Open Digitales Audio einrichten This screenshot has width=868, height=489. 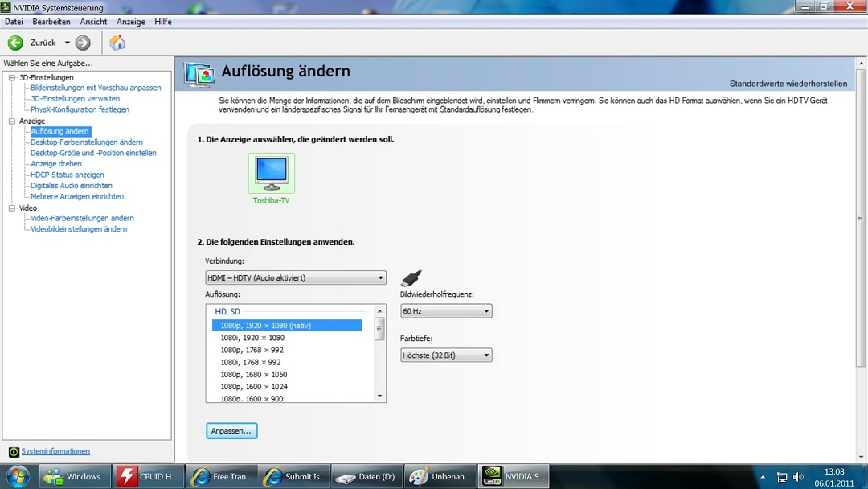72,186
